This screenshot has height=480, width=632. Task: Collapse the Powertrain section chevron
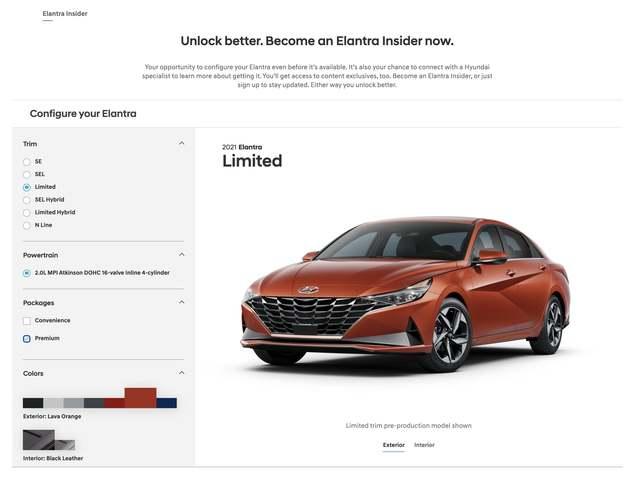(x=181, y=254)
